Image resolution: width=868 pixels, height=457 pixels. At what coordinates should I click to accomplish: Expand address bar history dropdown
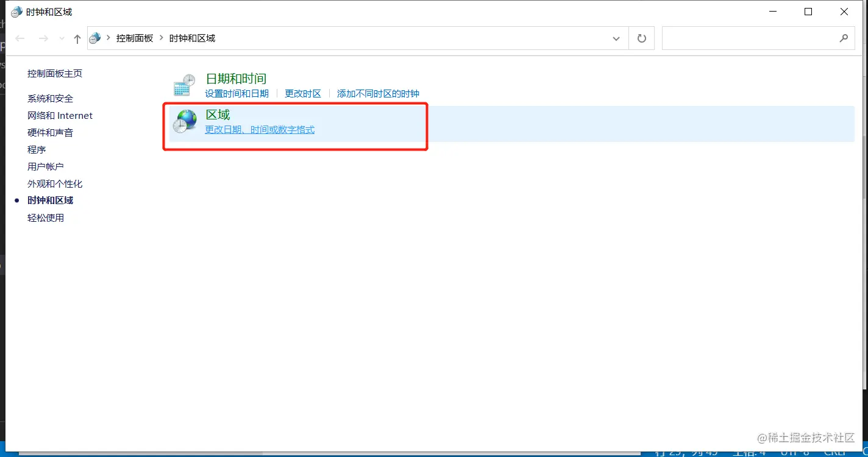coord(616,38)
